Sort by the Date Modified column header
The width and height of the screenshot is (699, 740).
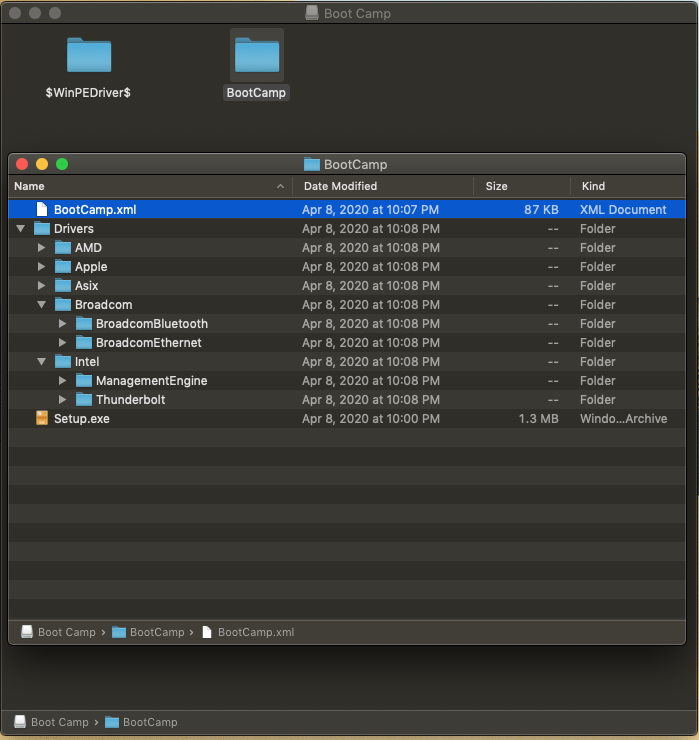(x=383, y=186)
